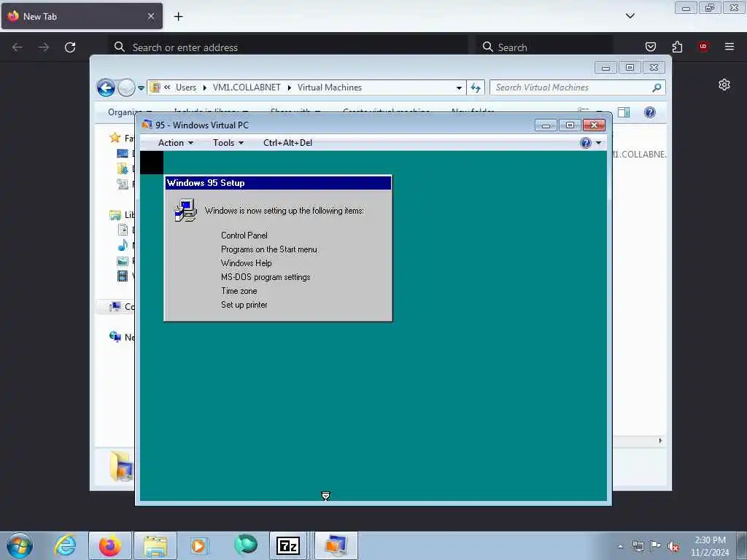Click the Firefox taskbar icon
The image size is (747, 560).
[110, 545]
